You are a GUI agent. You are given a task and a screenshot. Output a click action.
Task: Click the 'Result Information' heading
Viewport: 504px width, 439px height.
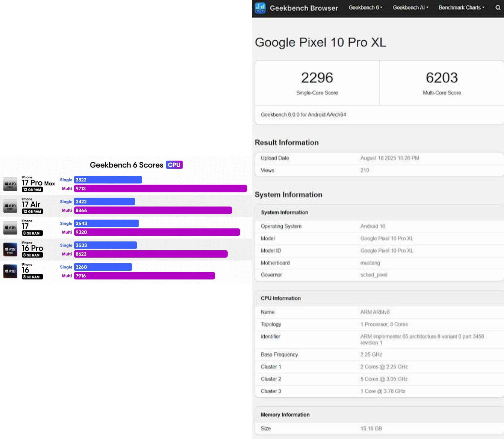click(287, 142)
